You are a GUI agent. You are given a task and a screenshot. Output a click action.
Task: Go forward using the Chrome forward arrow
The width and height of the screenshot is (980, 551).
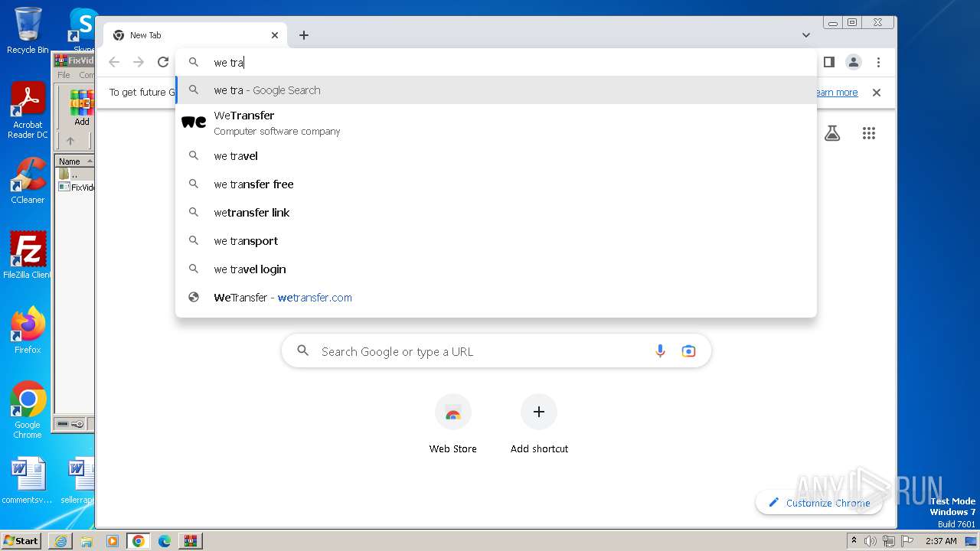[139, 62]
